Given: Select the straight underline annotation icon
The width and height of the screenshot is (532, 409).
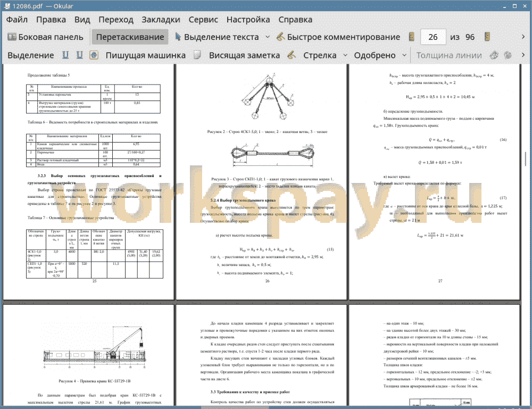Looking at the screenshot, I should point(65,55).
